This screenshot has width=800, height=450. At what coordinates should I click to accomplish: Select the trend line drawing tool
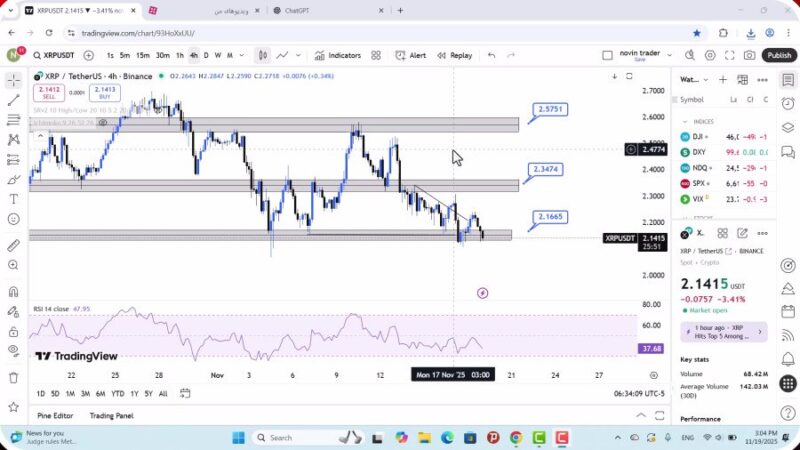click(x=13, y=100)
